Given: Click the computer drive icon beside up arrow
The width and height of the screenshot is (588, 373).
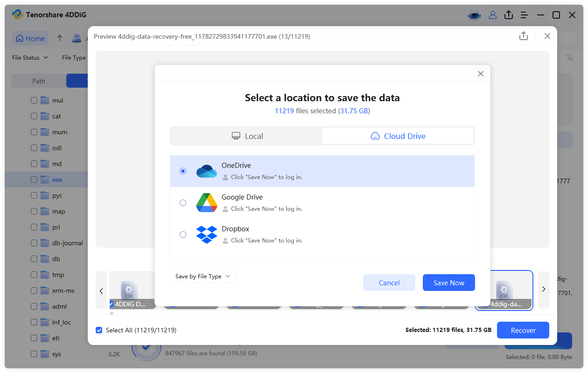Looking at the screenshot, I should pyautogui.click(x=77, y=38).
